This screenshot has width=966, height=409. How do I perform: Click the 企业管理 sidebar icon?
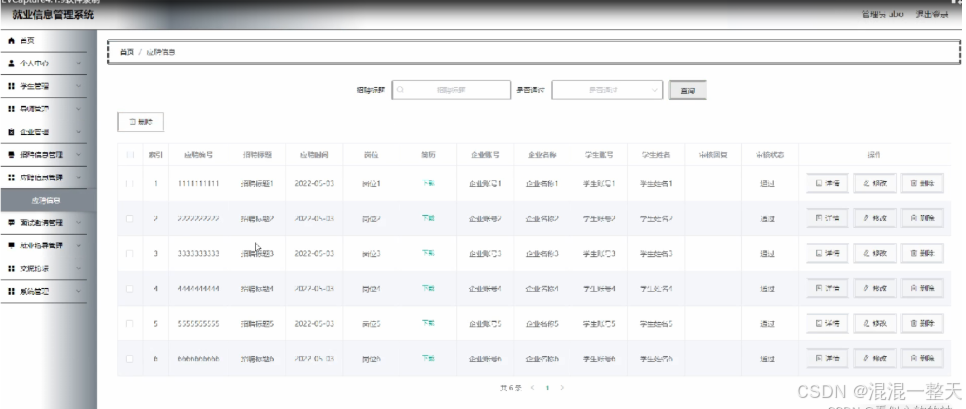[11, 132]
